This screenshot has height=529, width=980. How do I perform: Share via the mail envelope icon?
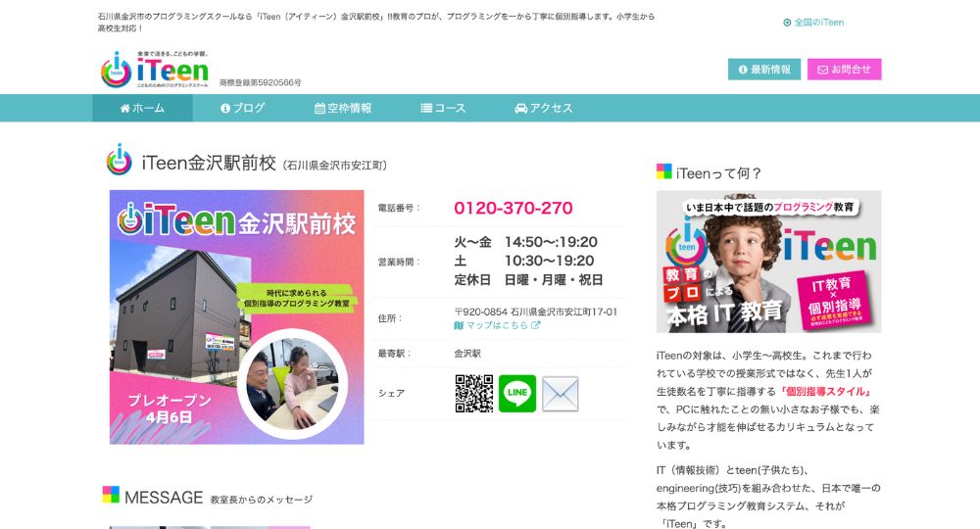point(560,394)
